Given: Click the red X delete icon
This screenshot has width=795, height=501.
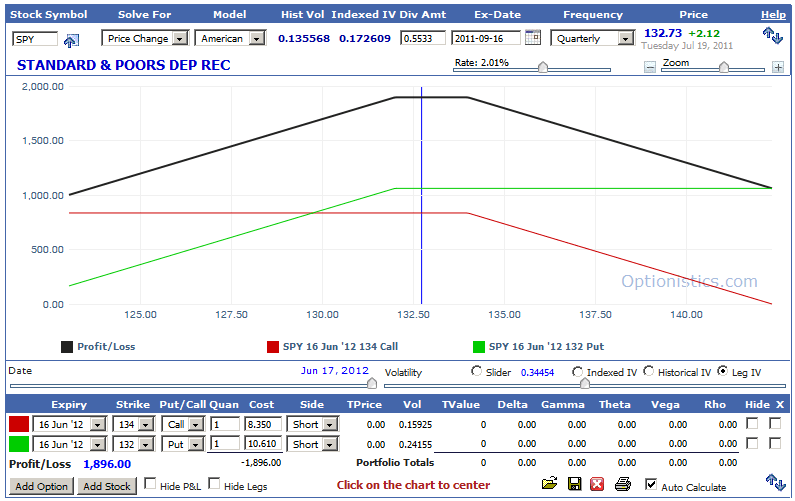Looking at the screenshot, I should click(x=597, y=484).
